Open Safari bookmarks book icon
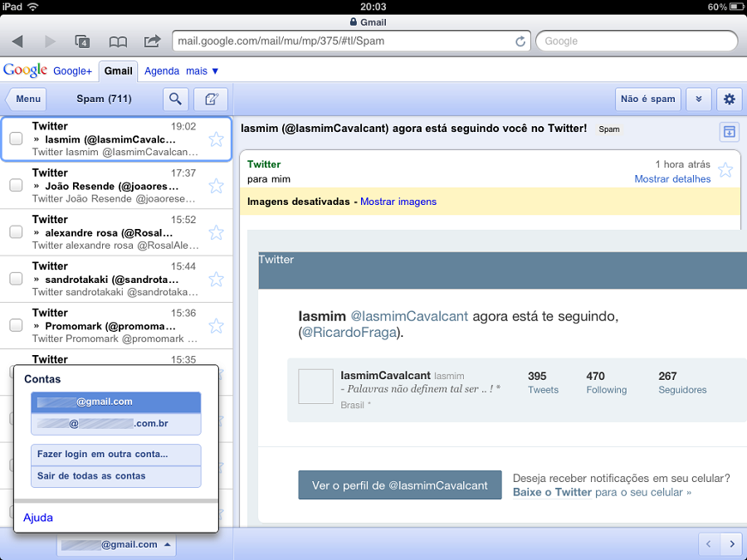 point(119,41)
